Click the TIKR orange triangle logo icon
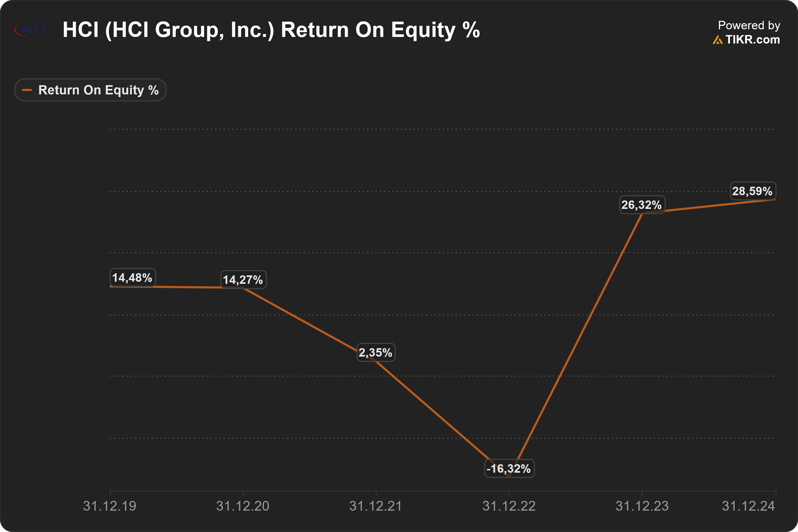Screen dimensions: 798x532 [718, 40]
